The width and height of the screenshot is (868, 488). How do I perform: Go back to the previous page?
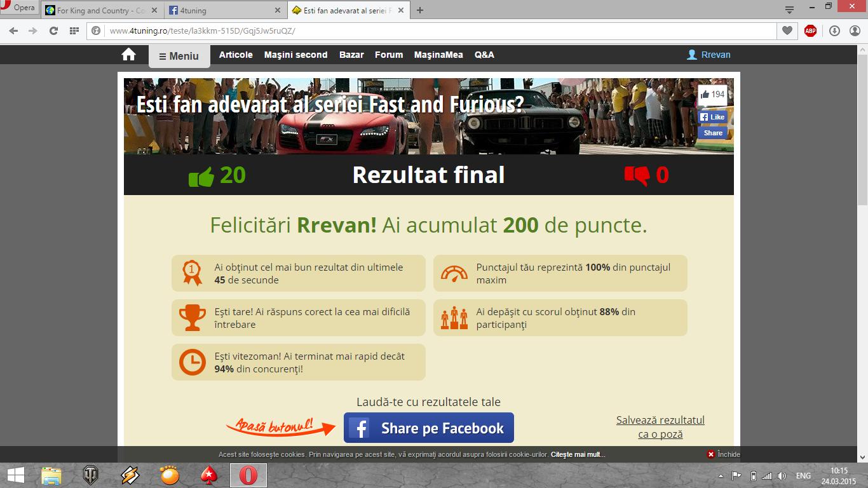click(x=13, y=30)
